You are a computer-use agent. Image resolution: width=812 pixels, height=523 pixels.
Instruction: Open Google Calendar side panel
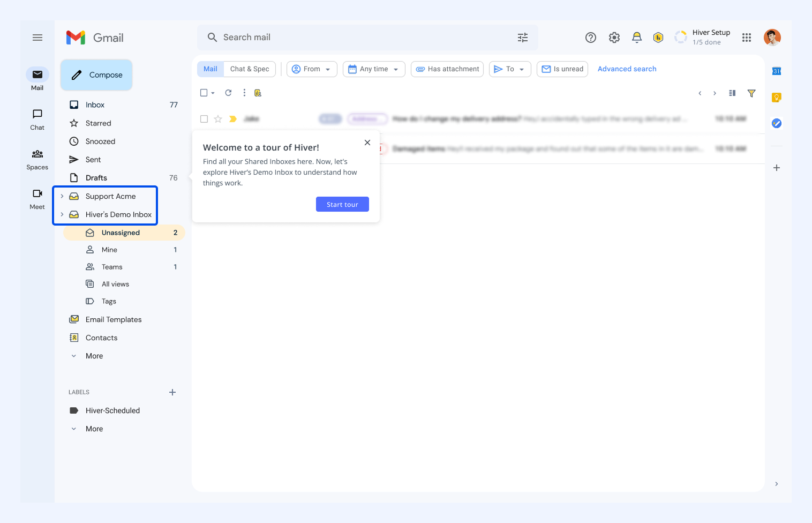click(x=777, y=71)
